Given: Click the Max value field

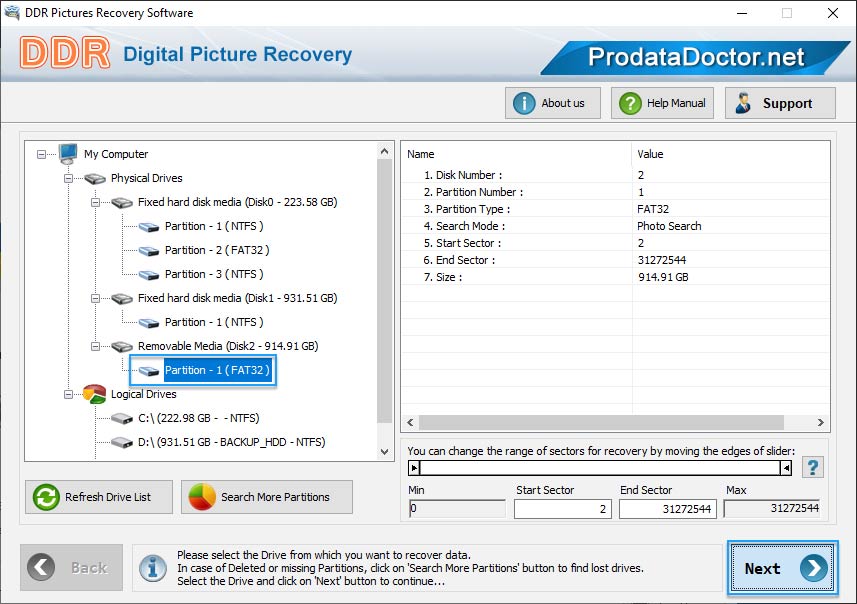Looking at the screenshot, I should pos(772,508).
